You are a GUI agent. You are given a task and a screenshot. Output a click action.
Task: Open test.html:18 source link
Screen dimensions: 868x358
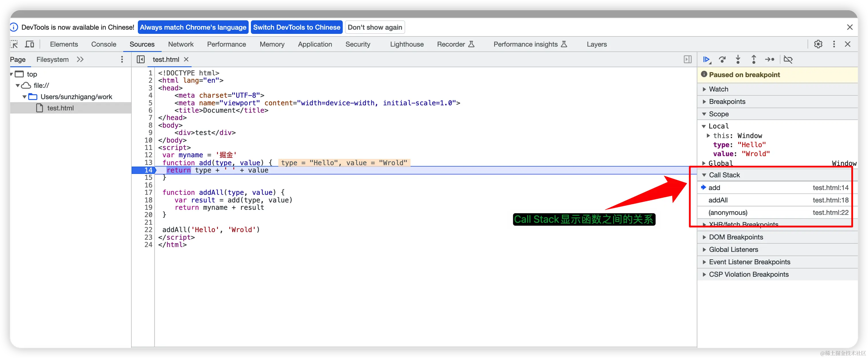tap(830, 200)
